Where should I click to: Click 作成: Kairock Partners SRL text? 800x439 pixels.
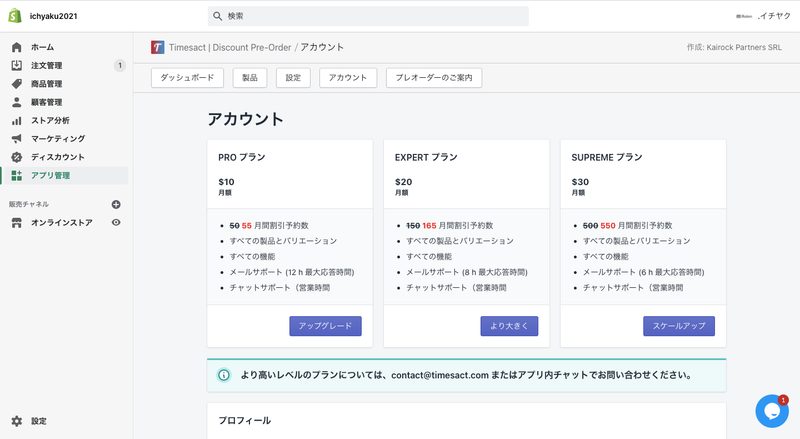coord(734,47)
